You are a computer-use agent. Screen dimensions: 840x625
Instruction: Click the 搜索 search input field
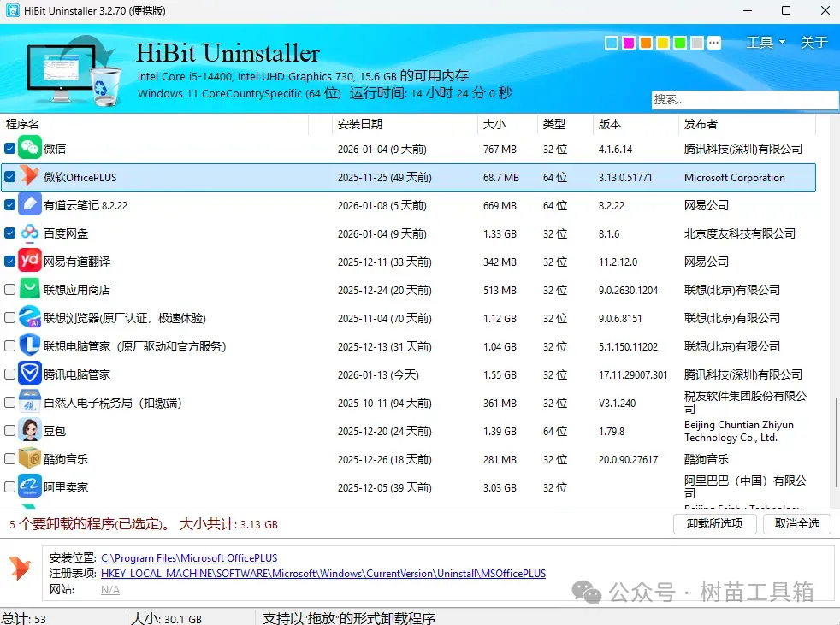tap(745, 100)
